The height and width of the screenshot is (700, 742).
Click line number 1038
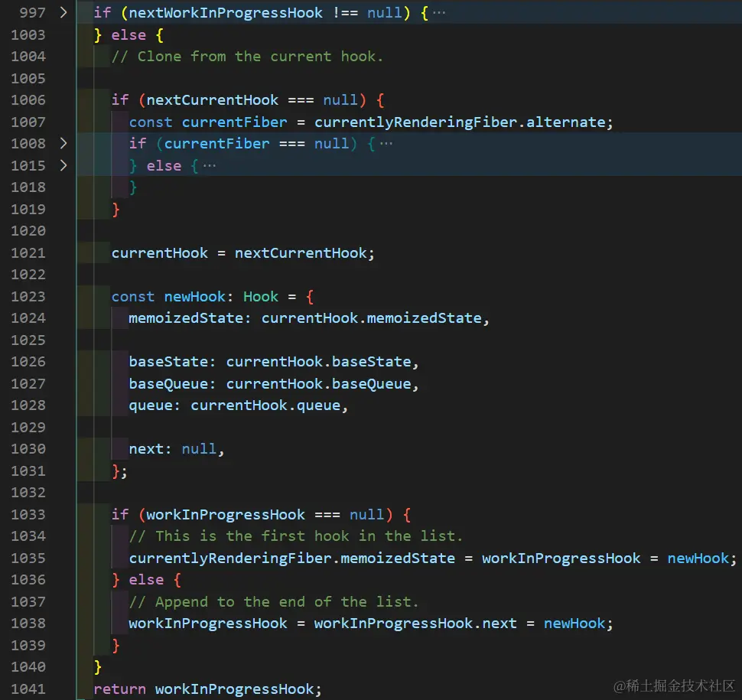click(x=28, y=623)
